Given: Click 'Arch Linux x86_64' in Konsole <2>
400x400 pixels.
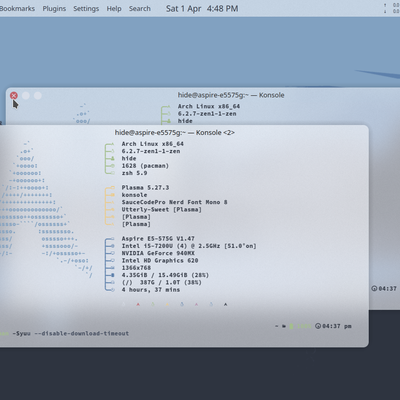Looking at the screenshot, I should click(153, 144).
